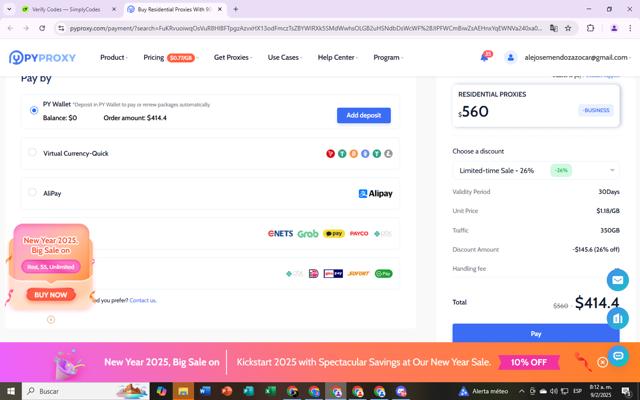
Task: Click the Add deposit button
Action: click(364, 116)
